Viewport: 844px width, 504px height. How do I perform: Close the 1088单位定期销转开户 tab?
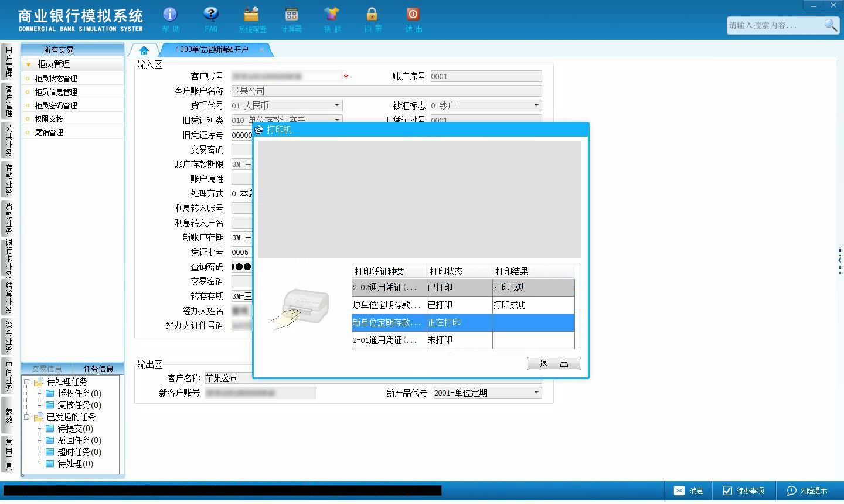tap(261, 49)
